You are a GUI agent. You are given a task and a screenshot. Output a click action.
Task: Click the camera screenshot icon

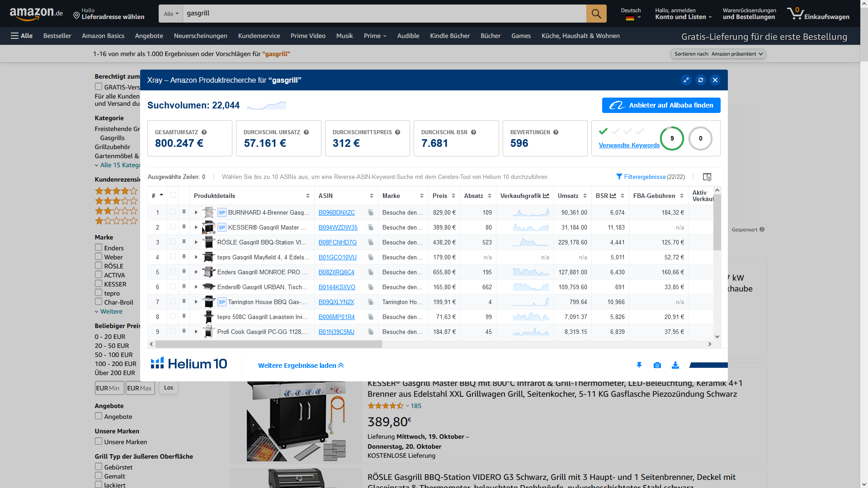coord(657,365)
